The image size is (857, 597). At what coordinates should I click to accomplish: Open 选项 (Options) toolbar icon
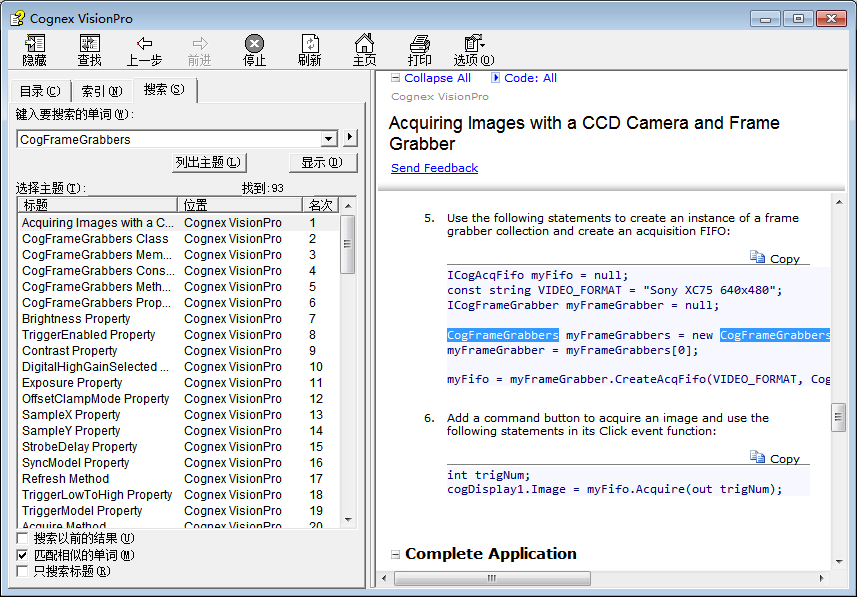pyautogui.click(x=474, y=50)
